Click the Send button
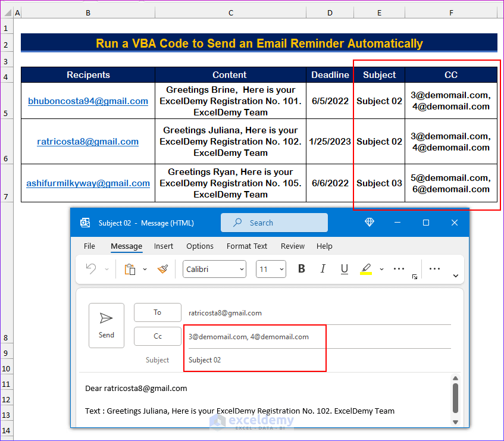This screenshot has height=441, width=504. tap(107, 326)
